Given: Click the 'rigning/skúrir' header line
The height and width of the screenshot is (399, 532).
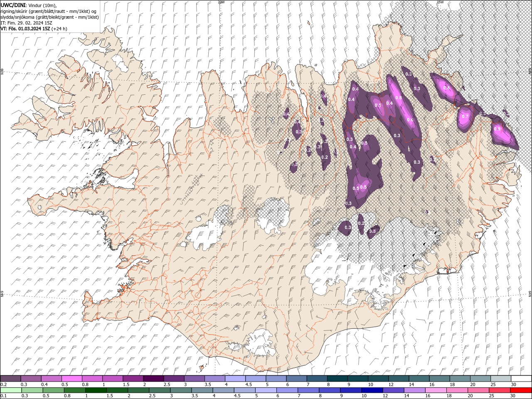Looking at the screenshot, I should (x=49, y=11).
